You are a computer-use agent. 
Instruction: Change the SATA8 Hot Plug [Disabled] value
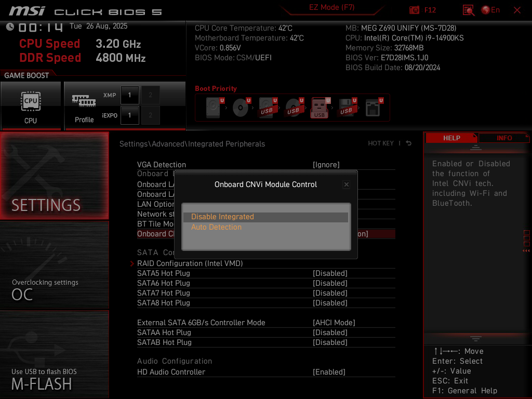pyautogui.click(x=330, y=303)
